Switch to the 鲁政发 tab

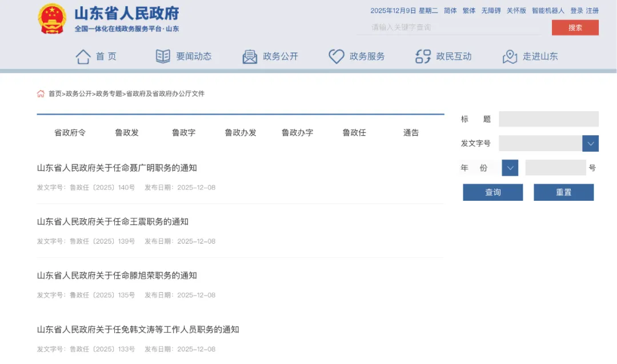127,132
